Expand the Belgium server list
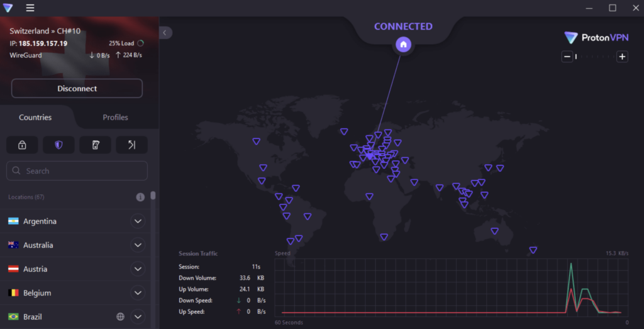Viewport: 644px width, 329px height. (138, 293)
